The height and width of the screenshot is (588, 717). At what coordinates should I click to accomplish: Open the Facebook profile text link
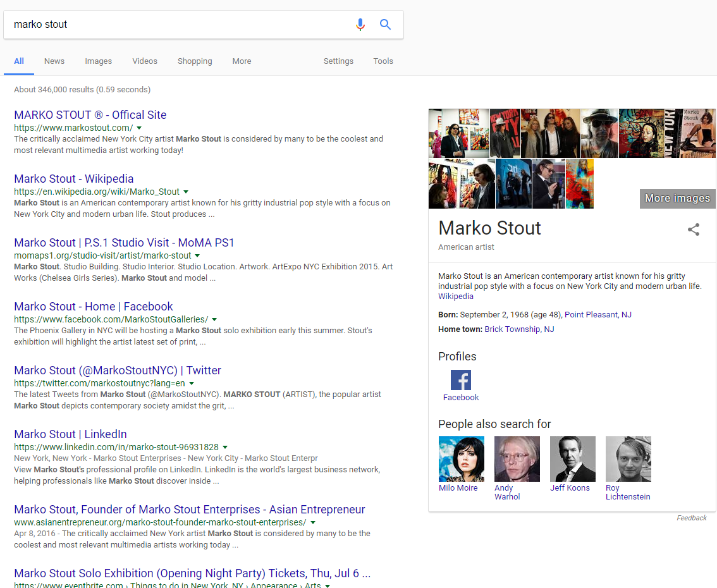[x=461, y=398]
